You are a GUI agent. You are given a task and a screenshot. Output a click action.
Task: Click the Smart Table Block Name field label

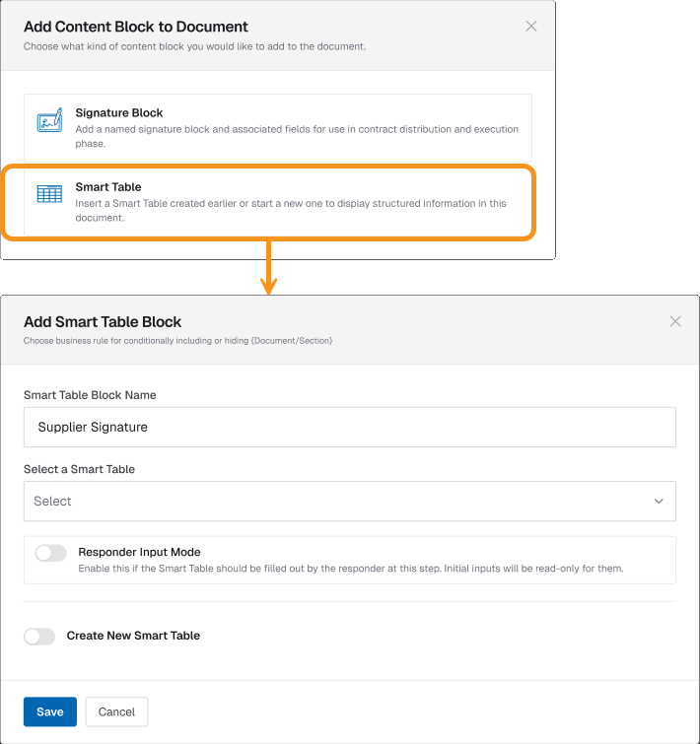tap(90, 395)
